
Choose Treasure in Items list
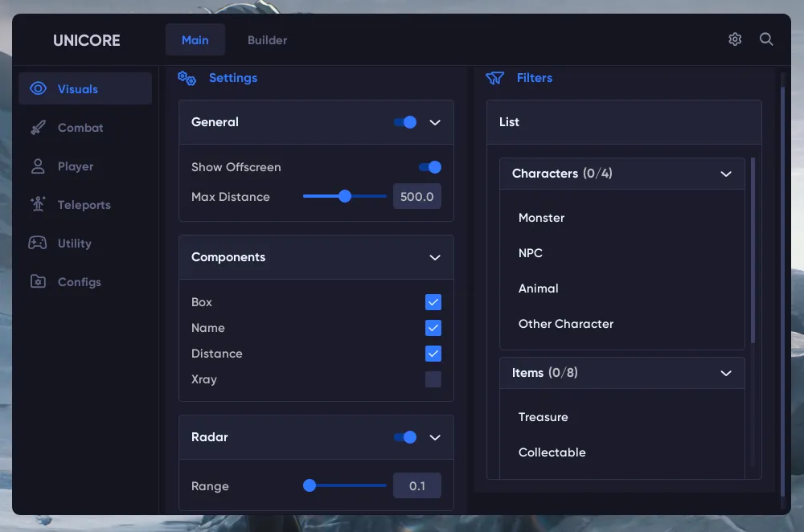pos(543,417)
